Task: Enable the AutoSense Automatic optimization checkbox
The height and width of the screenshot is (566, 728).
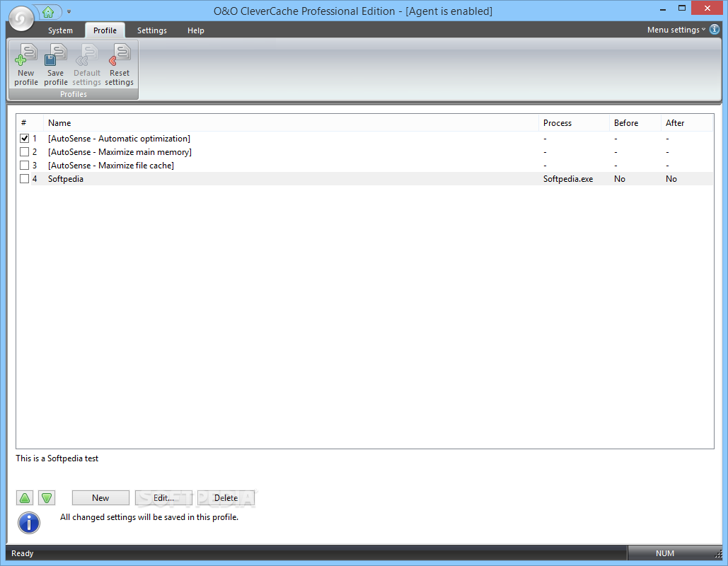Action: click(x=25, y=139)
